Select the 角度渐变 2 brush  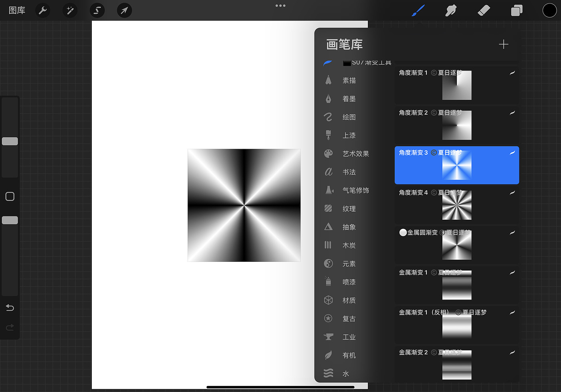[457, 125]
